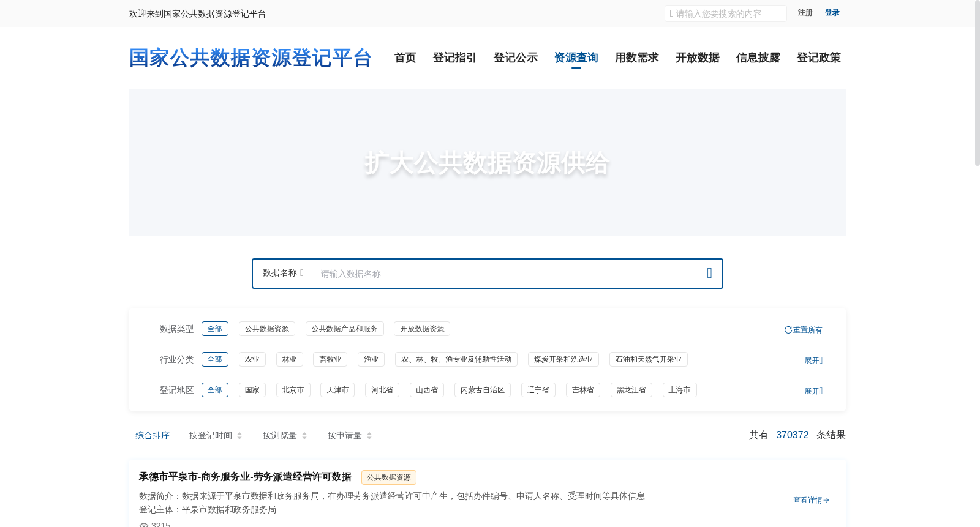Open 信息披露 nav item

coord(758,58)
